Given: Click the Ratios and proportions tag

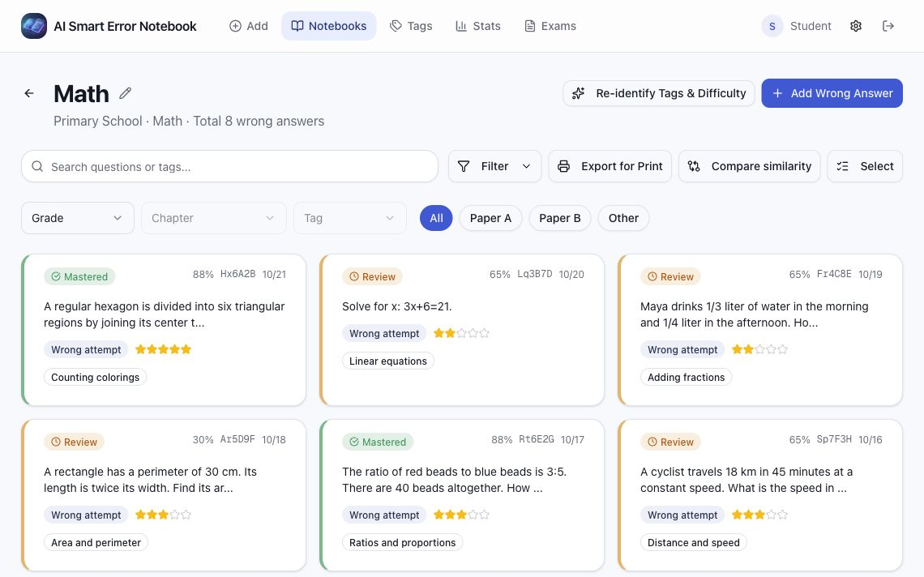Looking at the screenshot, I should 403,543.
